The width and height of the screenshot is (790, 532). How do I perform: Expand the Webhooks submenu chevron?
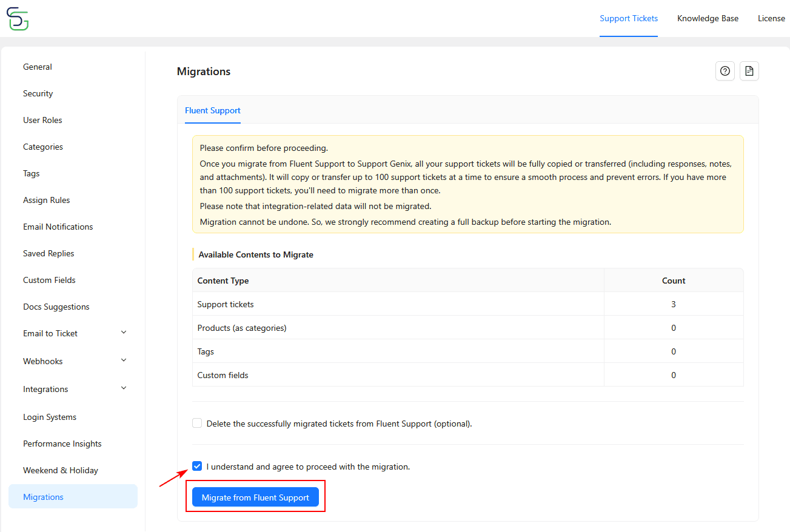click(124, 361)
